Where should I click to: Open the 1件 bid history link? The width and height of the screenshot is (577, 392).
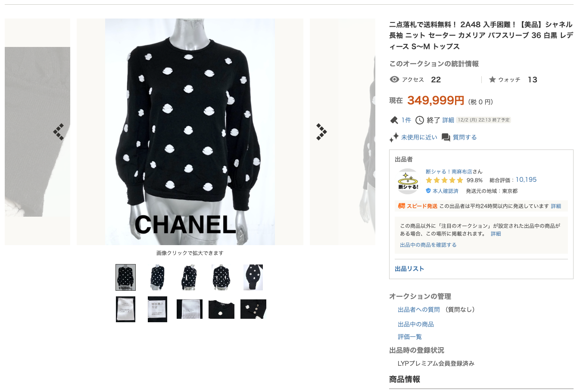[x=406, y=120]
